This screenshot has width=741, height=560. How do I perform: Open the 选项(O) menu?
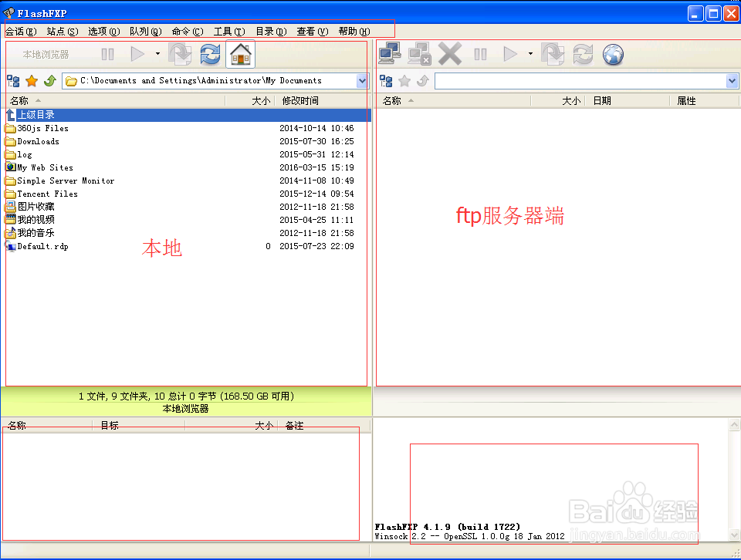click(104, 31)
